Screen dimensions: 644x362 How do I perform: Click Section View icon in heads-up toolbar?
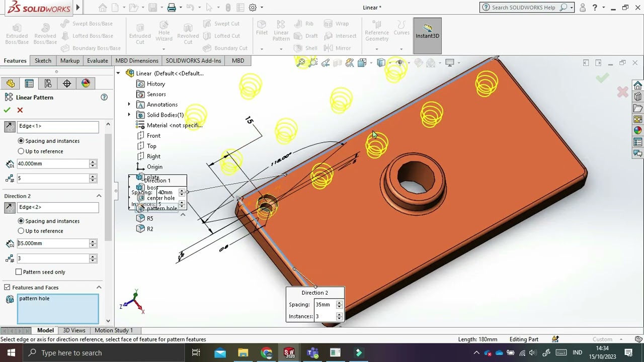pos(337,63)
